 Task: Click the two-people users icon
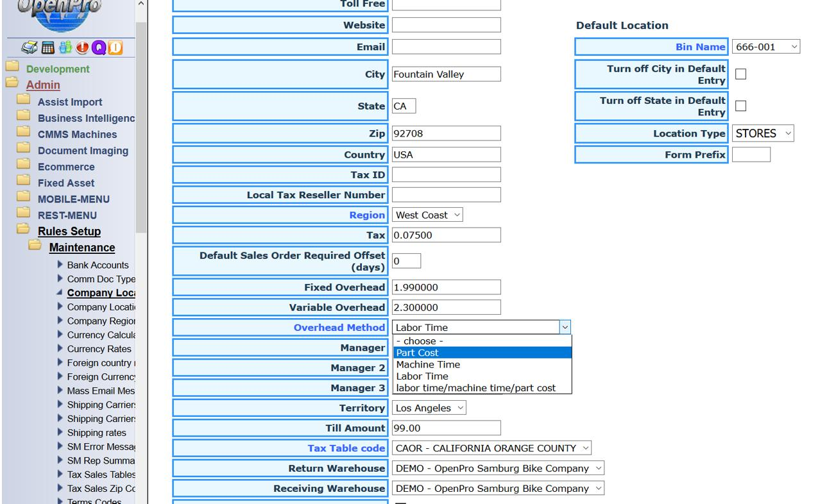pos(65,48)
